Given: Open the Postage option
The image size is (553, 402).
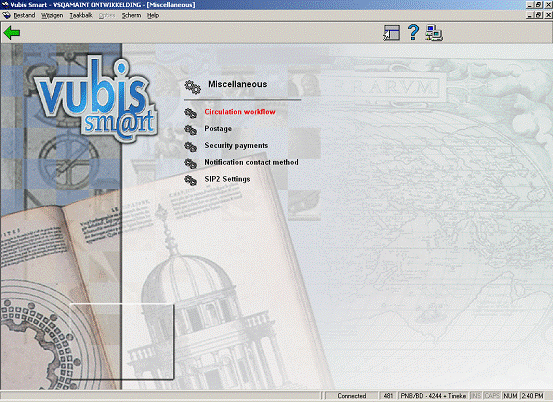Looking at the screenshot, I should click(x=218, y=129).
